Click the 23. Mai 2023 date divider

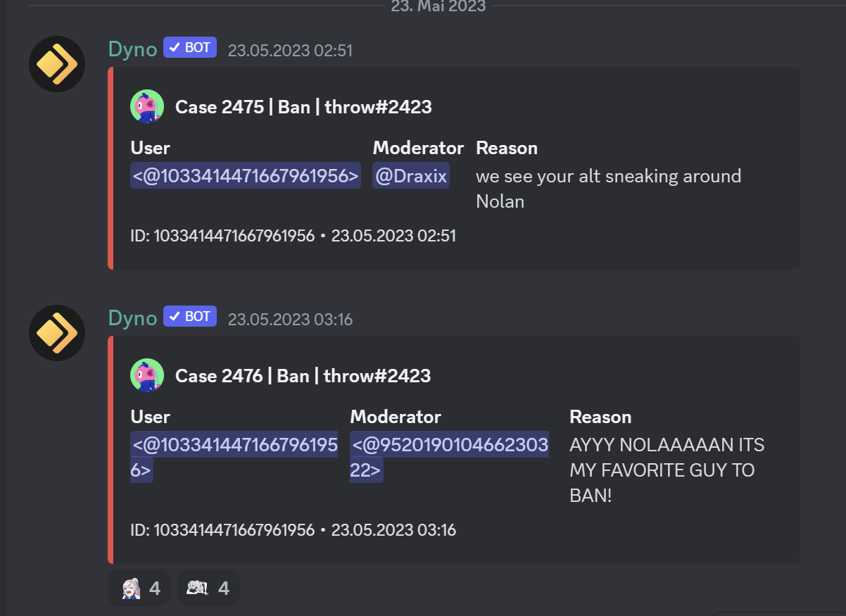point(438,6)
